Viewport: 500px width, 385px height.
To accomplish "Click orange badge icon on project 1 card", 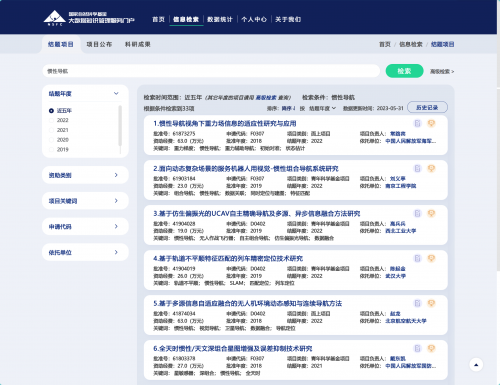I will point(431,123).
